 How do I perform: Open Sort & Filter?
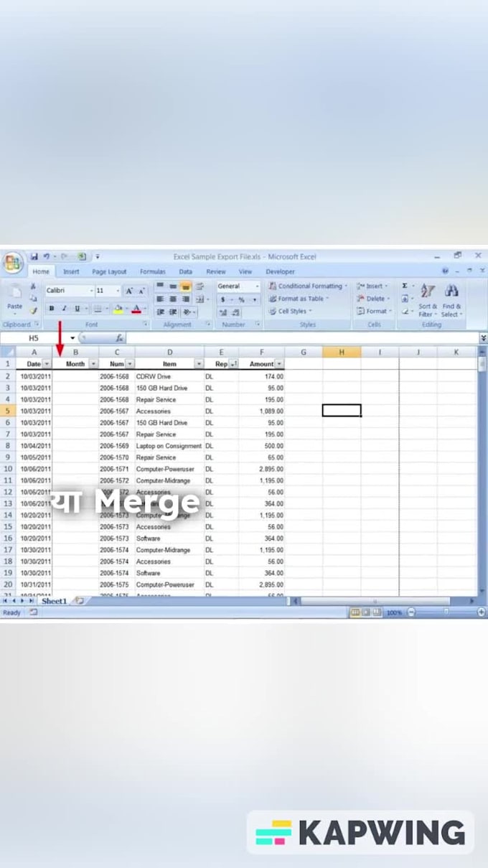[x=428, y=301]
